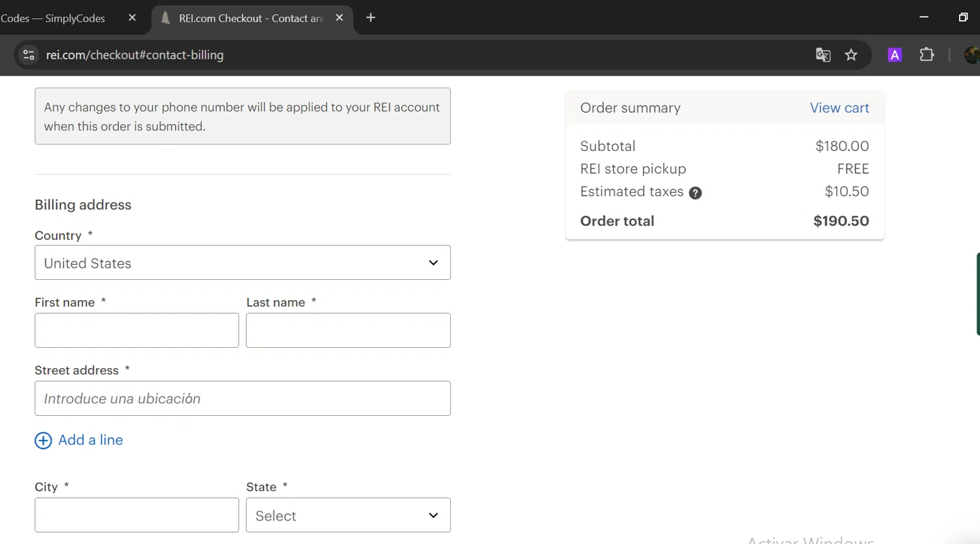Viewport: 980px width, 544px height.
Task: Select the REI.com Checkout tab
Action: tap(248, 18)
